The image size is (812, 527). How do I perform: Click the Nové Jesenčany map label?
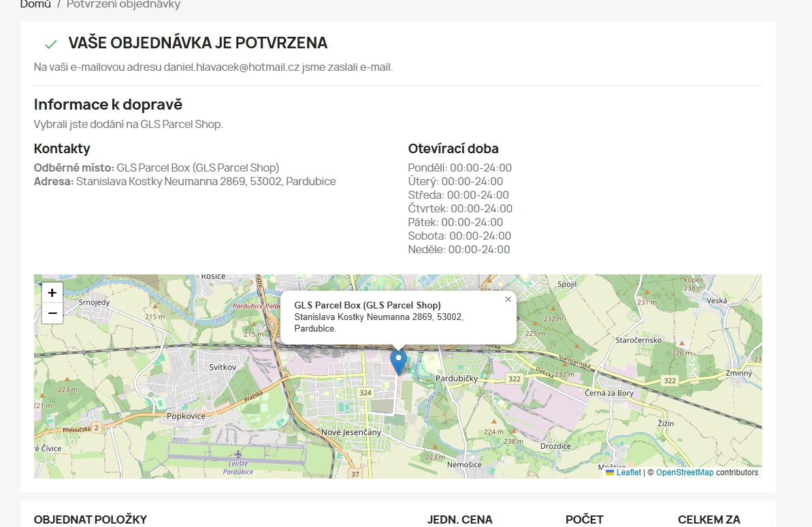tap(351, 432)
